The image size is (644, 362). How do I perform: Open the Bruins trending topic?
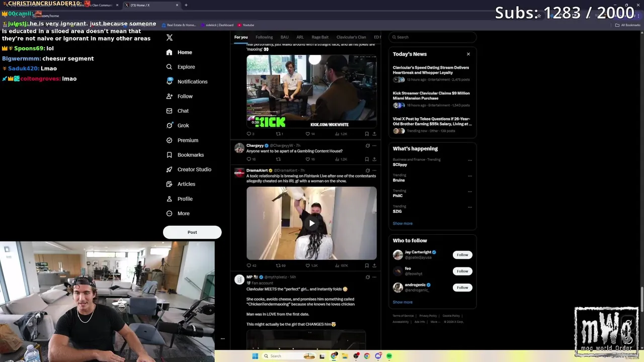399,180
